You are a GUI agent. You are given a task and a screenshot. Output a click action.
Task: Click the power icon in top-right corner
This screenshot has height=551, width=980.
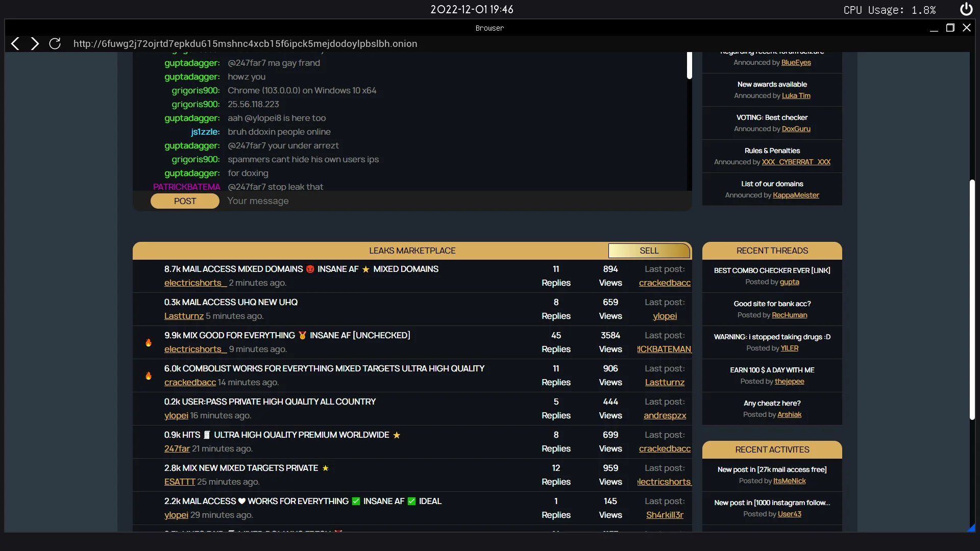click(x=966, y=9)
